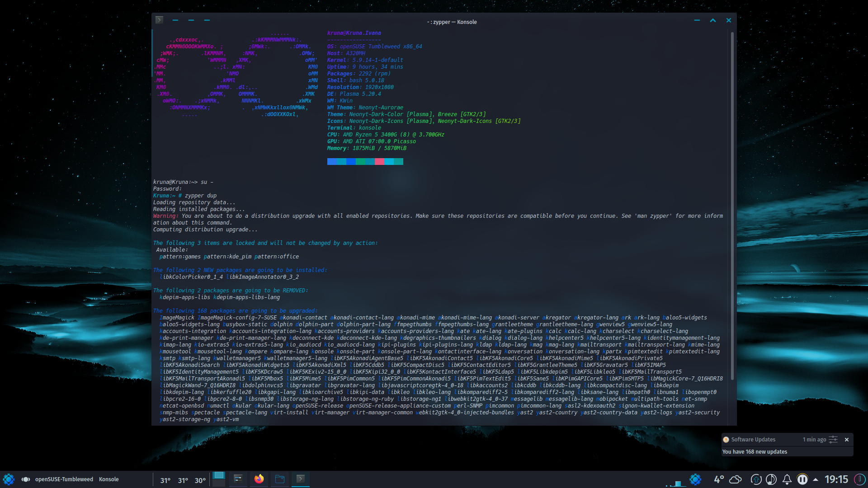The height and width of the screenshot is (488, 868).
Task: Click 'Memory: 1875MiB / 5870MiB' line
Action: [367, 148]
